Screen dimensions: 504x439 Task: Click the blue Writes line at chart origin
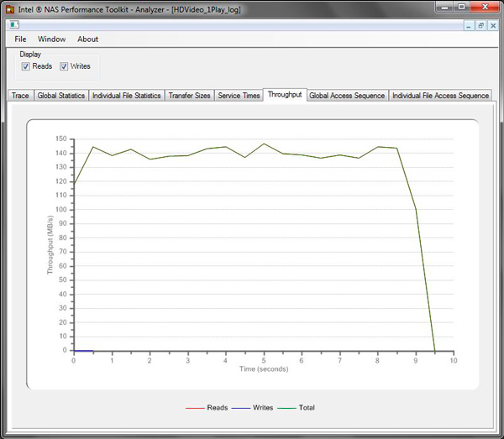point(83,351)
